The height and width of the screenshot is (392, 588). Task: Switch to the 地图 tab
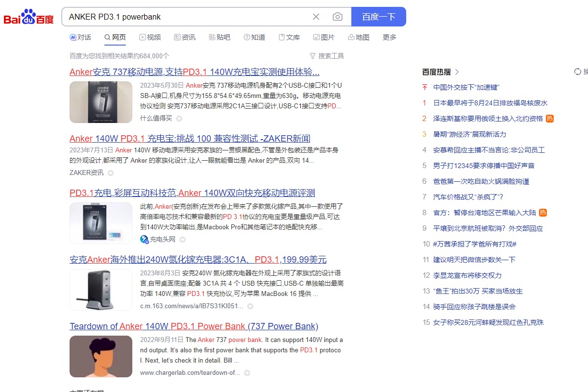tap(359, 37)
